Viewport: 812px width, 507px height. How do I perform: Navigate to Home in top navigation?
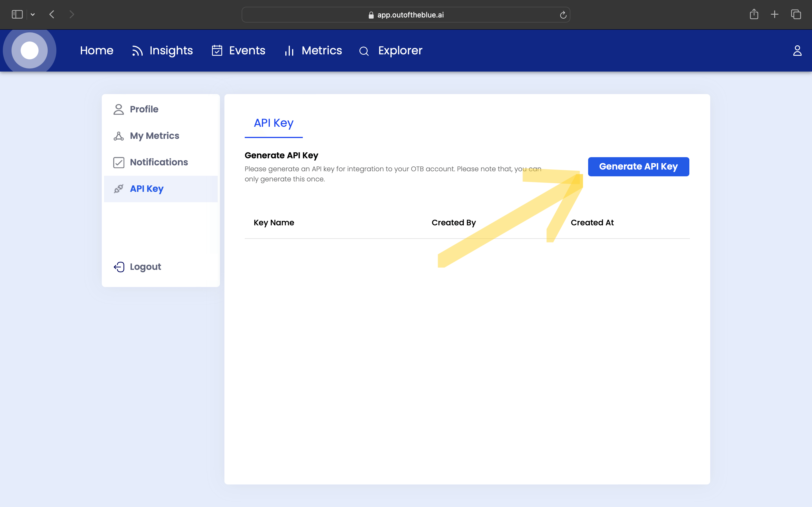[97, 51]
